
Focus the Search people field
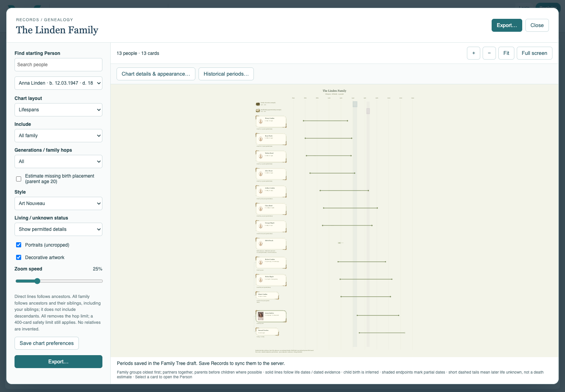58,65
